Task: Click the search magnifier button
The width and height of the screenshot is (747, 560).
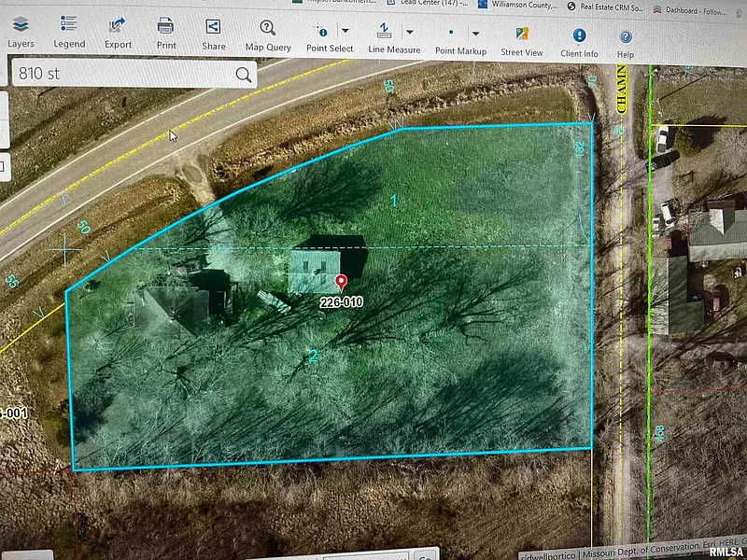Action: [x=244, y=75]
